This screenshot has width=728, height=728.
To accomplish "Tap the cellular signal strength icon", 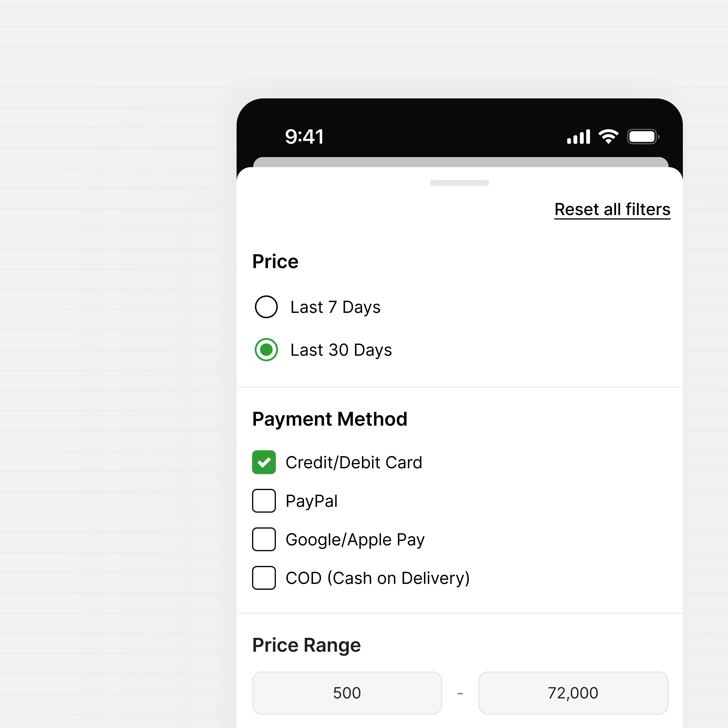I will coord(578,137).
